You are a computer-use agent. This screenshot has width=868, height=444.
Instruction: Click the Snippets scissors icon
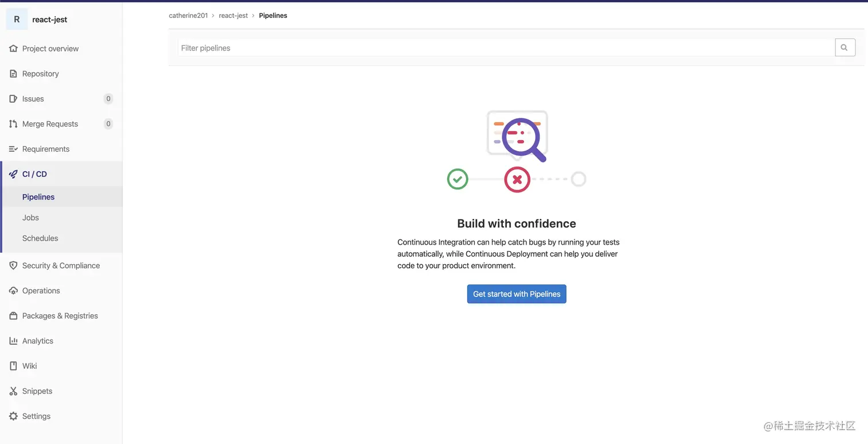tap(13, 391)
